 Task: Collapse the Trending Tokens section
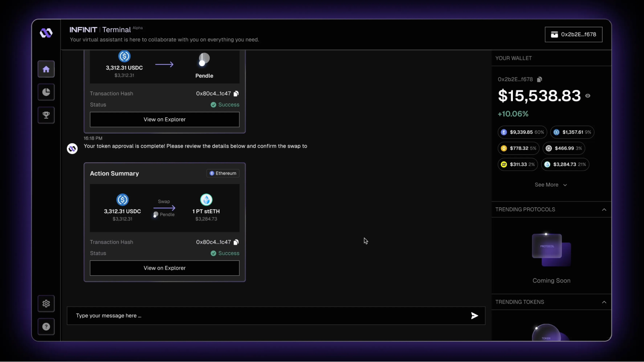[x=604, y=302]
